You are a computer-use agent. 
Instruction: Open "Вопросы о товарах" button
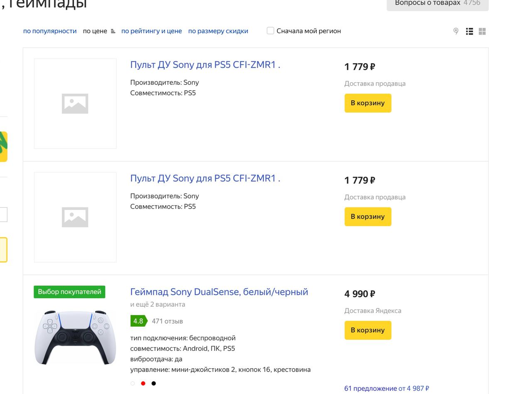coord(438,3)
